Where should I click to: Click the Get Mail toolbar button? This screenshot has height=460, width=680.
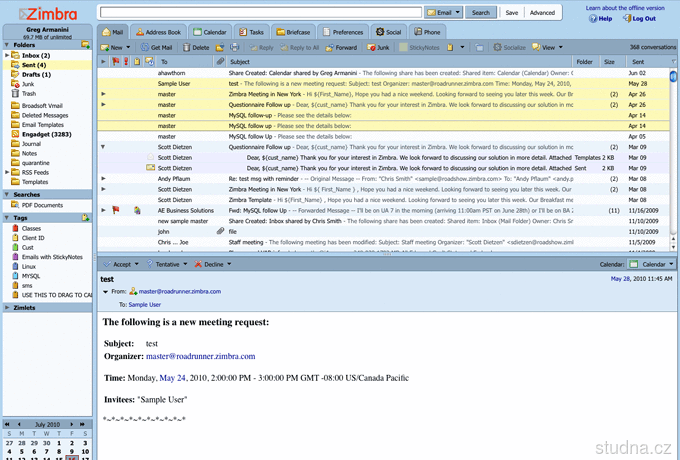pyautogui.click(x=155, y=47)
